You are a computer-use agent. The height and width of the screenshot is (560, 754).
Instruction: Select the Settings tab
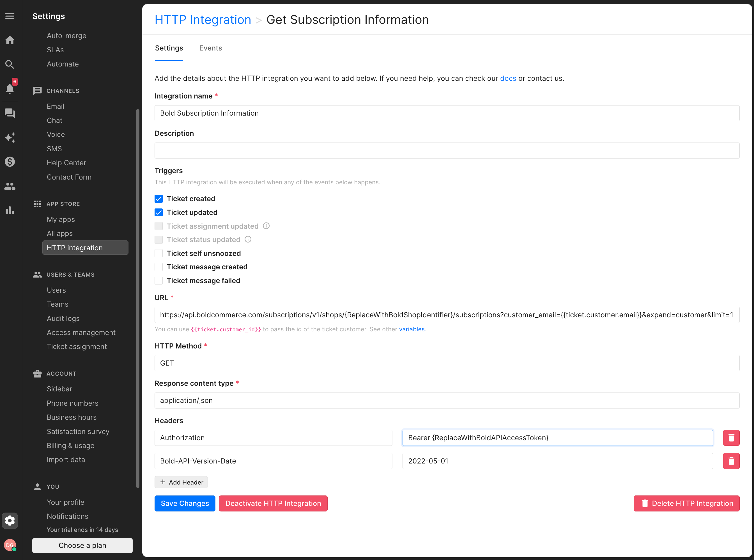[169, 48]
